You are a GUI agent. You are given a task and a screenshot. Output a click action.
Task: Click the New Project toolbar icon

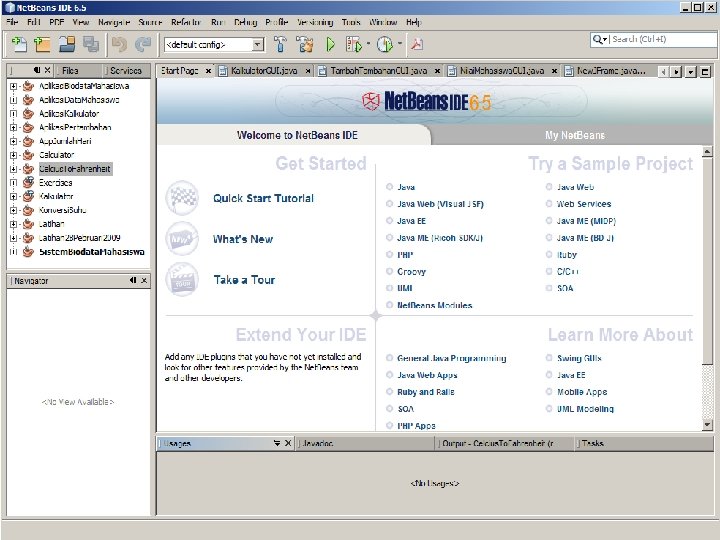pyautogui.click(x=42, y=44)
